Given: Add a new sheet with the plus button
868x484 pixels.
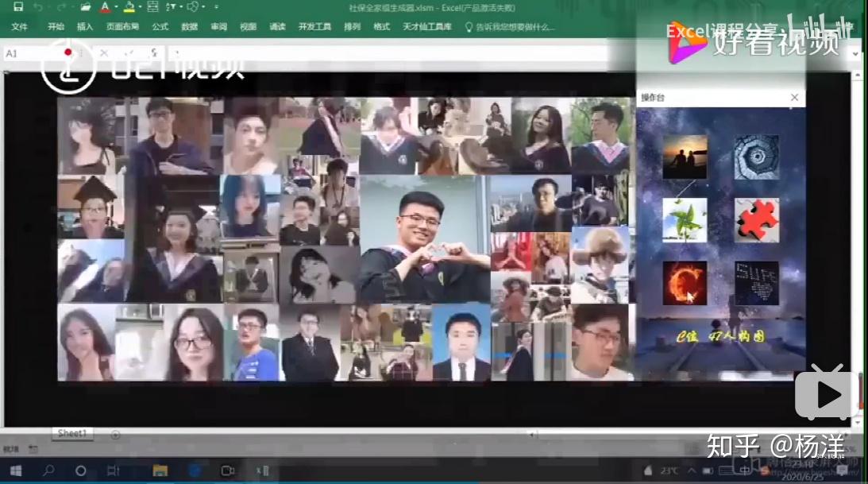Looking at the screenshot, I should [x=115, y=435].
